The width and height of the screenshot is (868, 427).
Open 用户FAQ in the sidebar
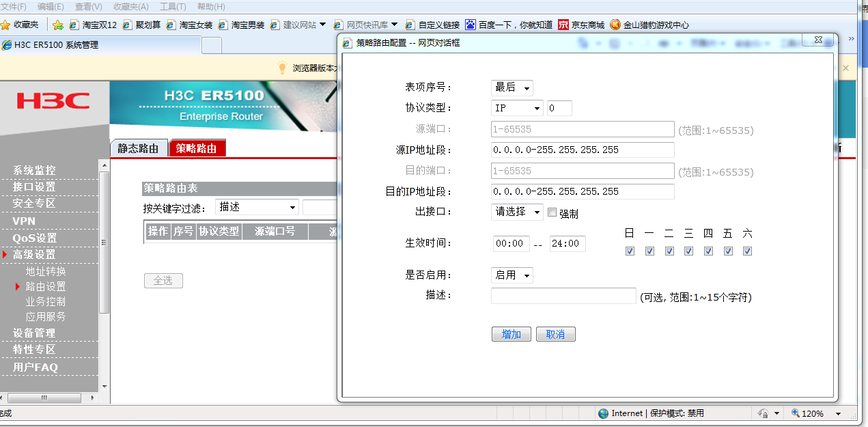pos(36,367)
